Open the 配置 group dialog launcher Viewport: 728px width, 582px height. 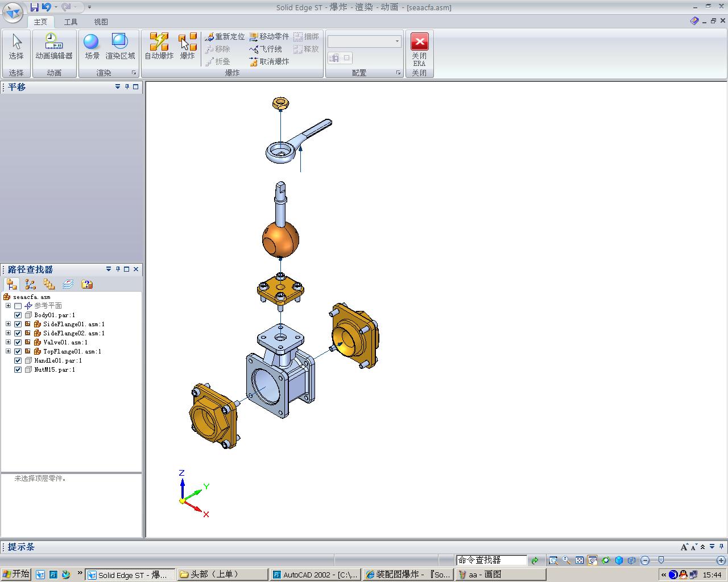coord(398,73)
